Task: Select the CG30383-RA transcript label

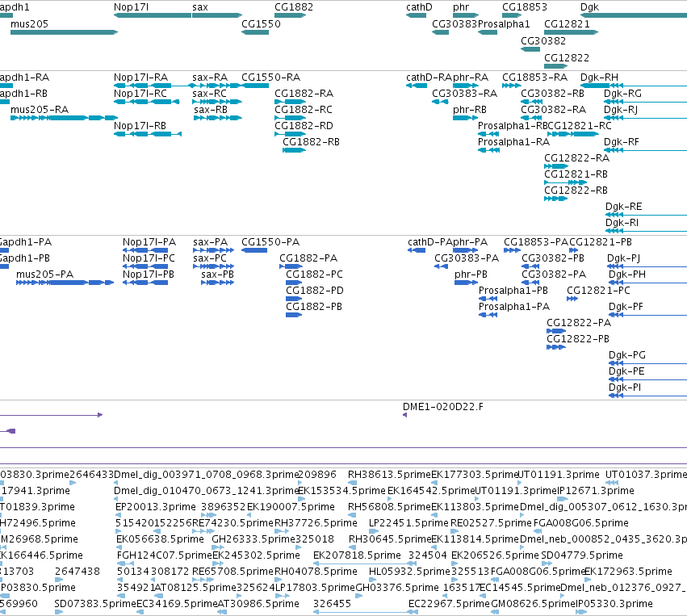Action: pos(464,94)
